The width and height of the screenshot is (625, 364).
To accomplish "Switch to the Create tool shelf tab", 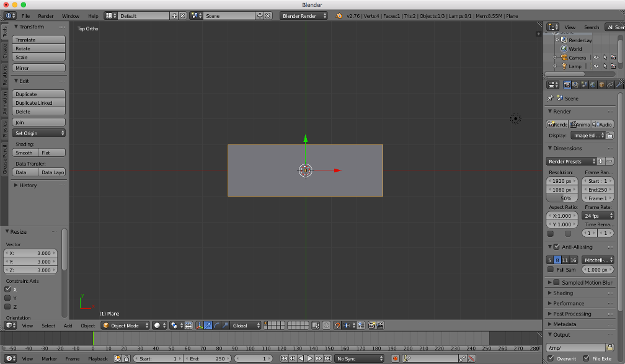I will pos(5,51).
